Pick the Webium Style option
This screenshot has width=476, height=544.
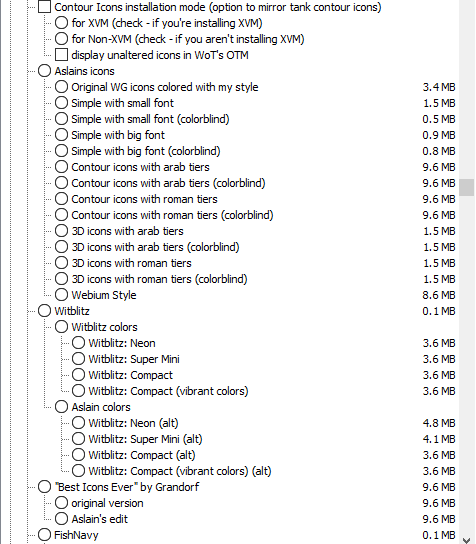pos(61,295)
